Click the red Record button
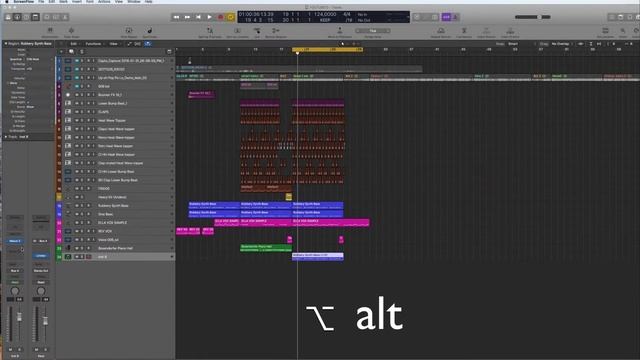This screenshot has height=360, width=640. click(220, 17)
